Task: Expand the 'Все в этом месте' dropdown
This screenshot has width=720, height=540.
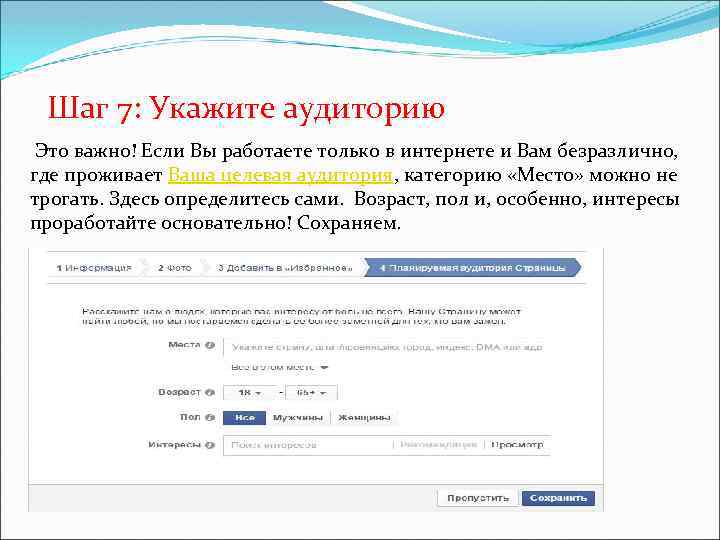Action: [280, 367]
